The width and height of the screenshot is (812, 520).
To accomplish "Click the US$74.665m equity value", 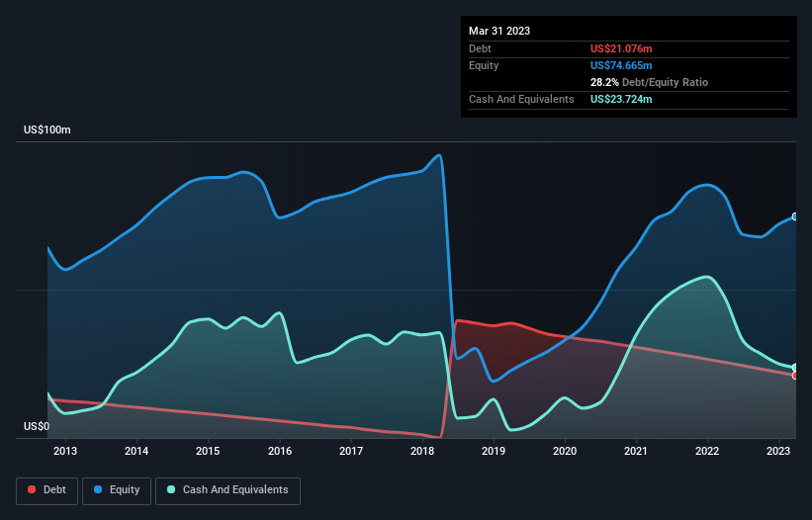I will point(621,65).
